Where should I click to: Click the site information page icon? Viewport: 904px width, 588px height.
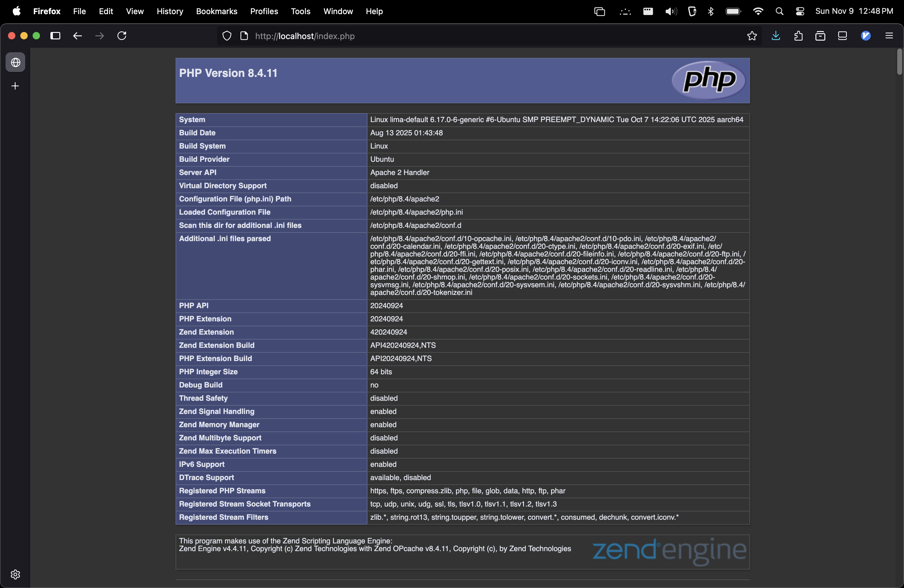click(244, 36)
